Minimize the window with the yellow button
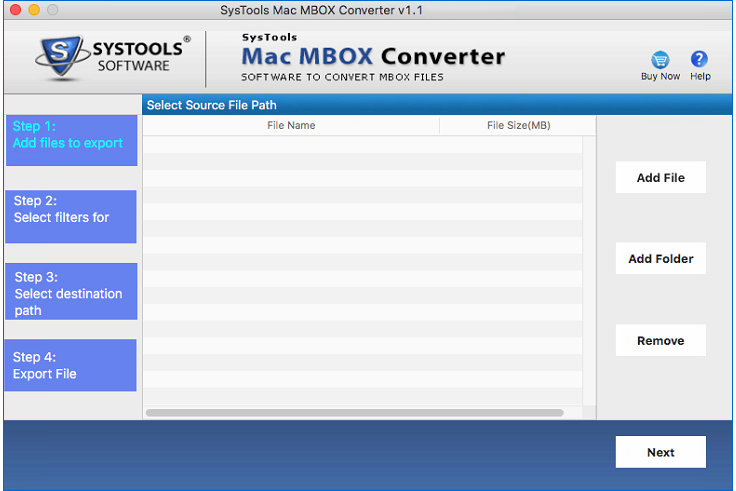Image resolution: width=736 pixels, height=491 pixels. pos(33,10)
